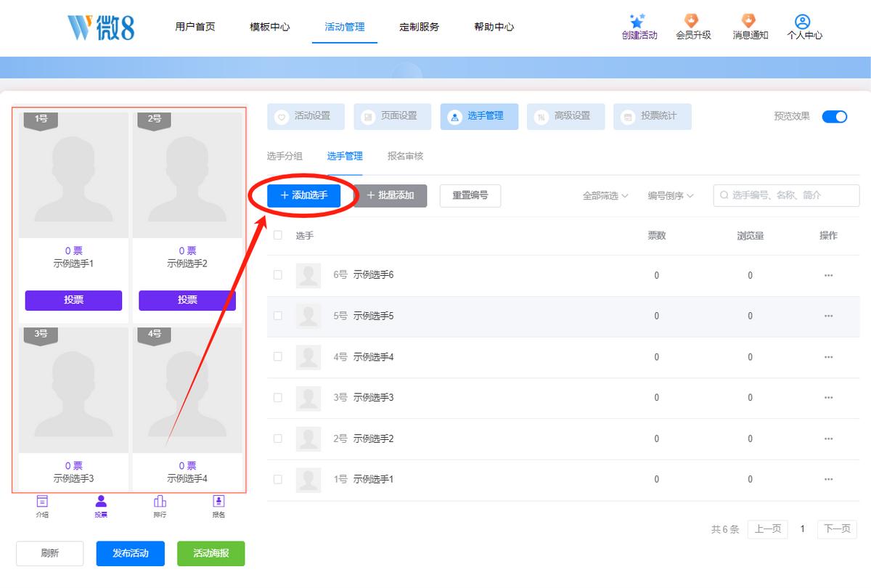Vote for 示例选手1 with 投票 button
This screenshot has width=871, height=588.
[73, 300]
